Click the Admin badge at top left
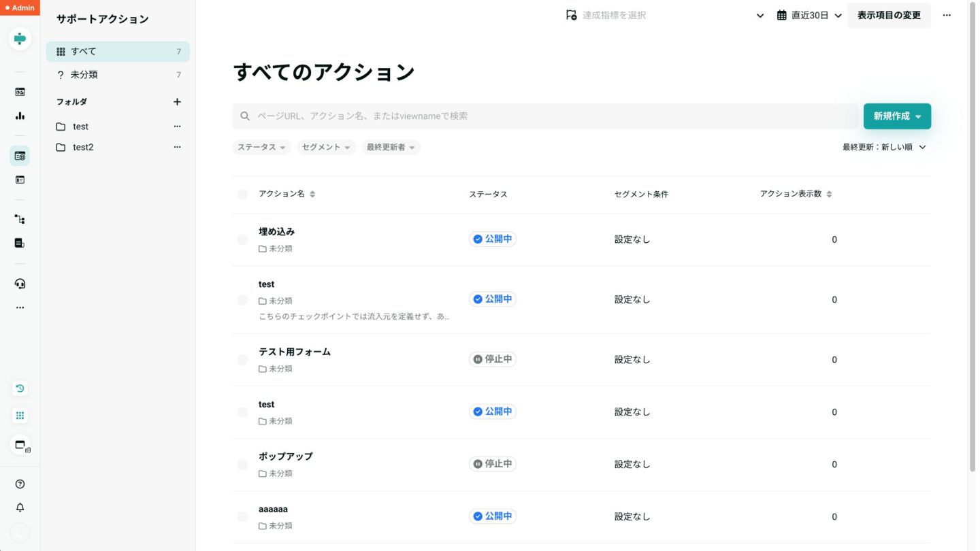The image size is (980, 551). (20, 7)
